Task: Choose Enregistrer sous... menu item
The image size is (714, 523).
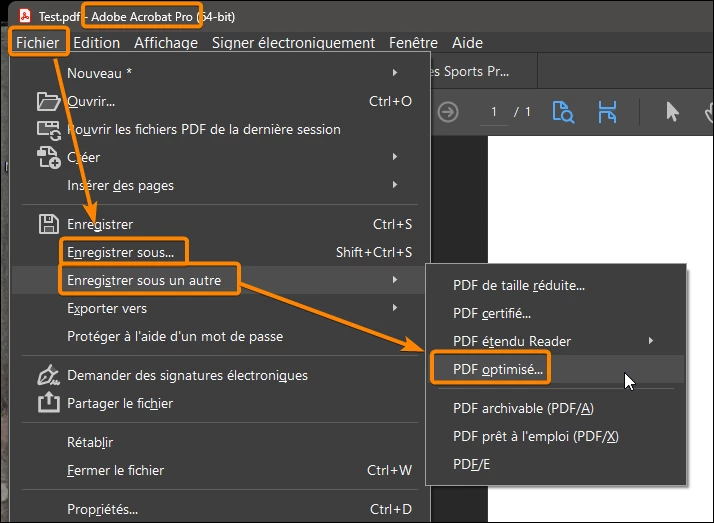Action: click(220, 252)
